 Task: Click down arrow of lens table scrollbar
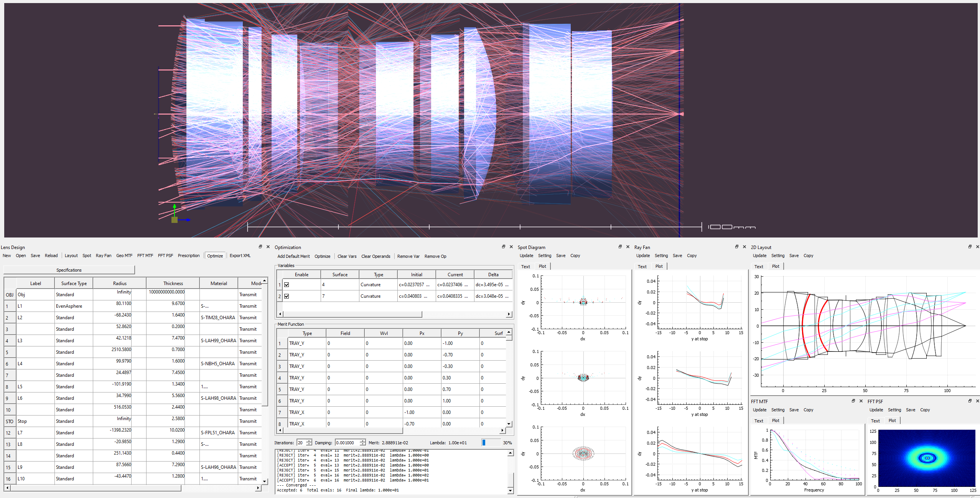(265, 481)
